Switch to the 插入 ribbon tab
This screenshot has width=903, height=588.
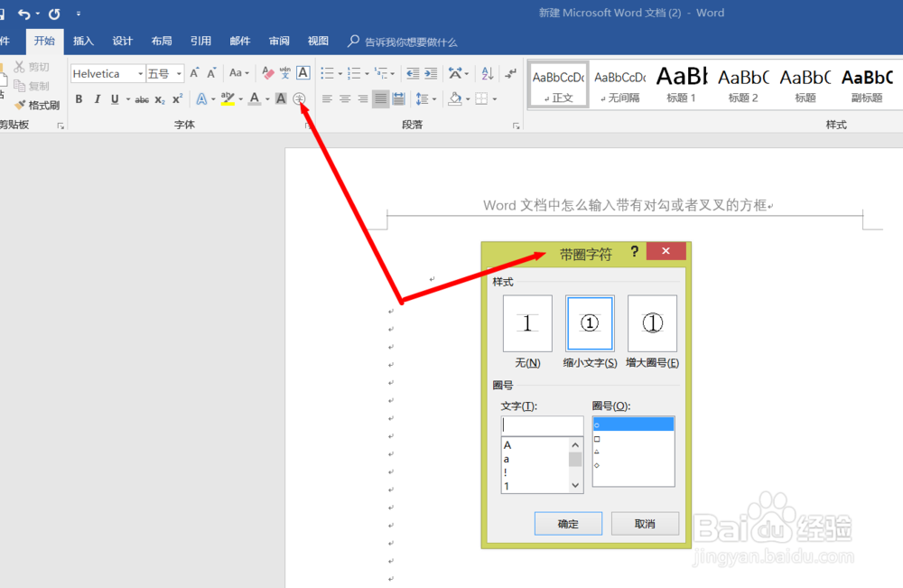coord(83,41)
